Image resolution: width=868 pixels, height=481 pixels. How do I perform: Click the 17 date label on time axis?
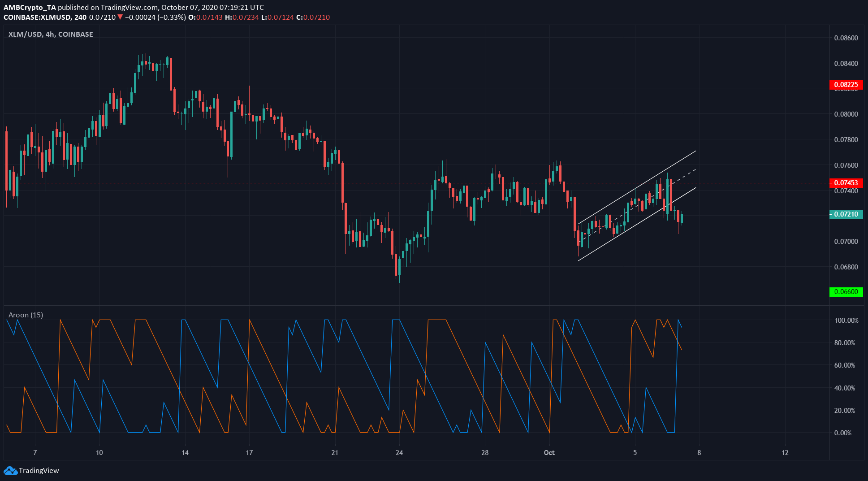click(x=249, y=452)
